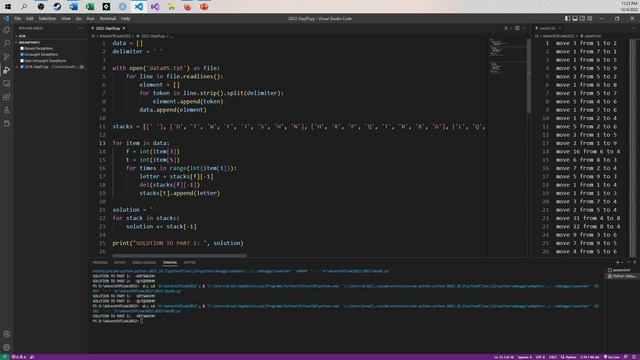
Task: Switch to the Problems panel tab
Action: (x=100, y=262)
